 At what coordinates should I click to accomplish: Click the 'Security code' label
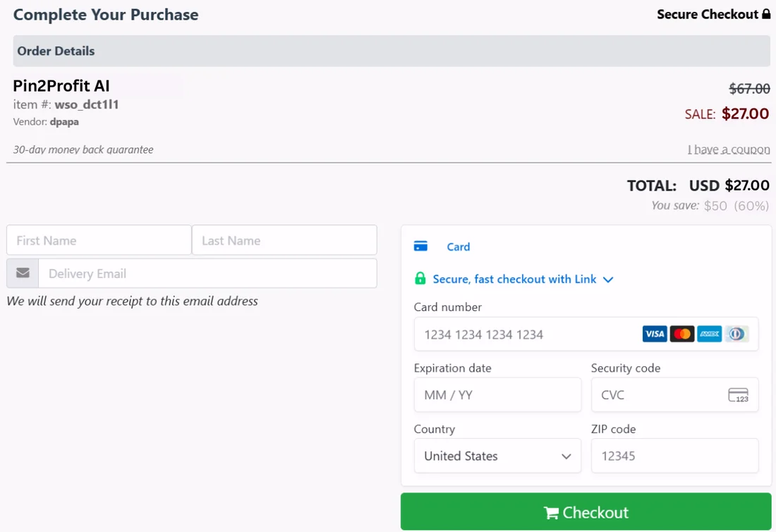[626, 368]
